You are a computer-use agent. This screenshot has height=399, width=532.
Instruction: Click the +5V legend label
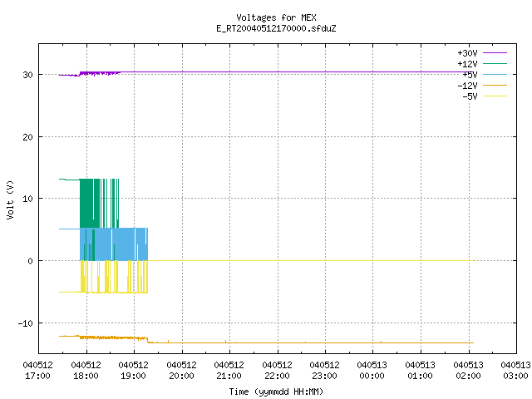[x=470, y=75]
